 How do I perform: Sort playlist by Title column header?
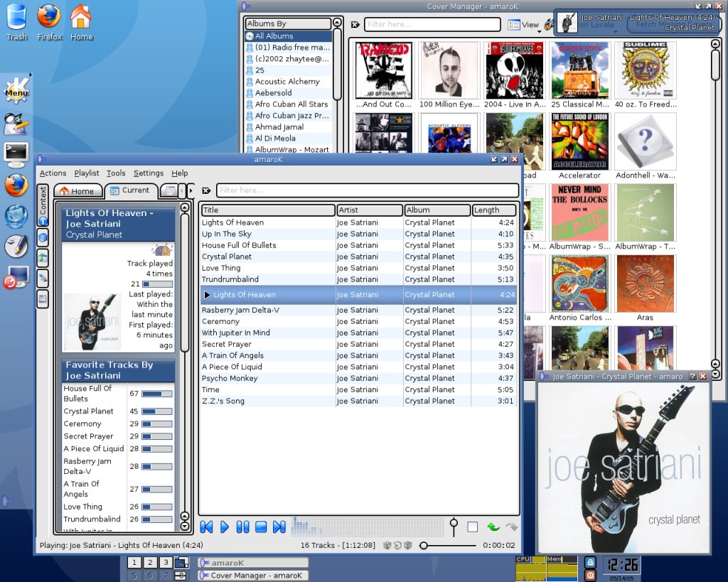268,210
